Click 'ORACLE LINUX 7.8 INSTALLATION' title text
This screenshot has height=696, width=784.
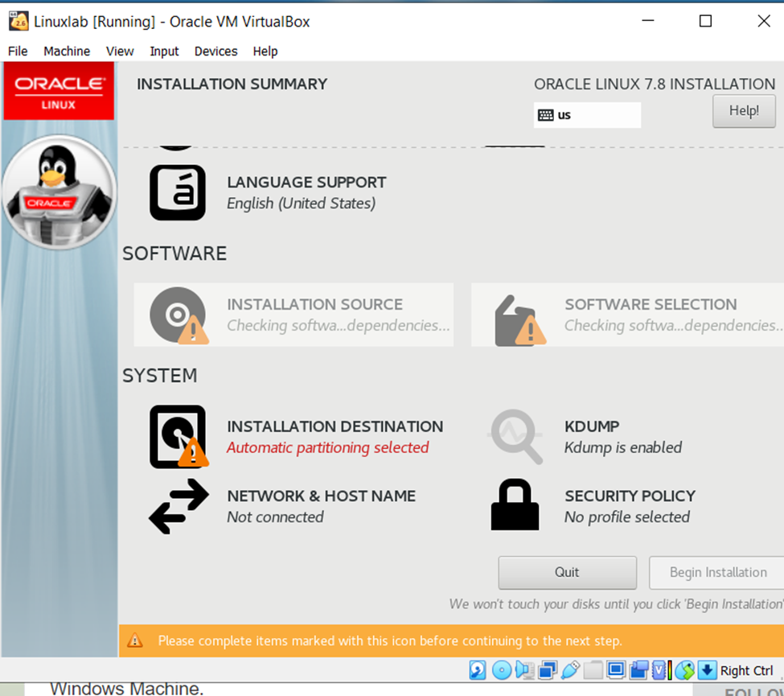click(655, 84)
